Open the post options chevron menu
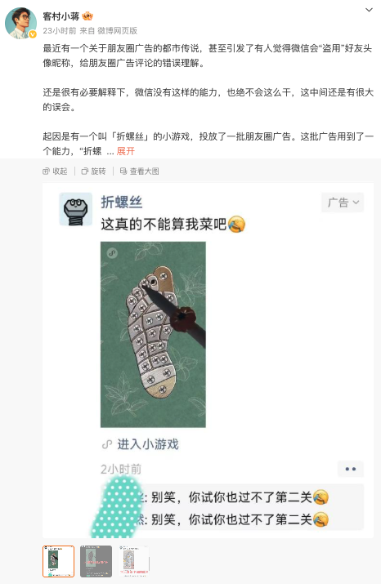Screen dimensions: 381x588 [369, 10]
